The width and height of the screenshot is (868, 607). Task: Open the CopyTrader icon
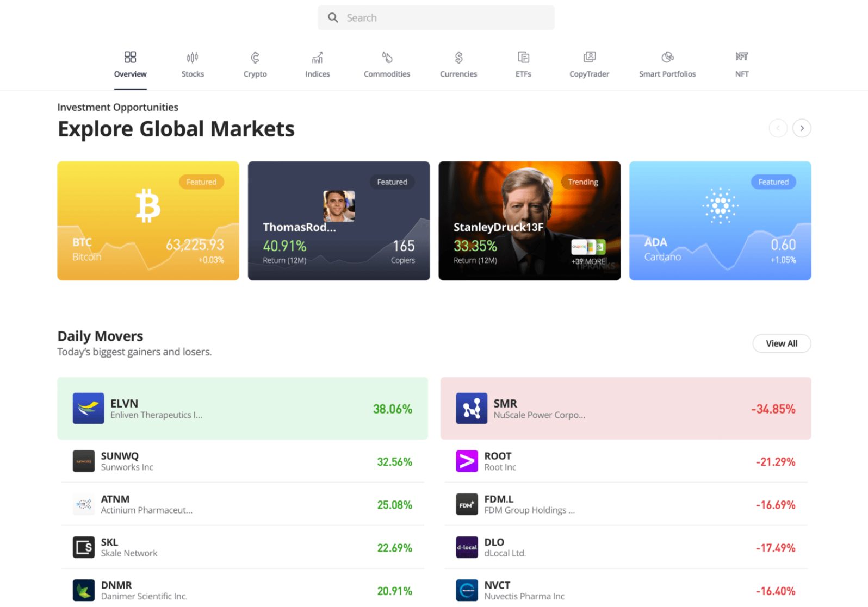[x=589, y=58]
